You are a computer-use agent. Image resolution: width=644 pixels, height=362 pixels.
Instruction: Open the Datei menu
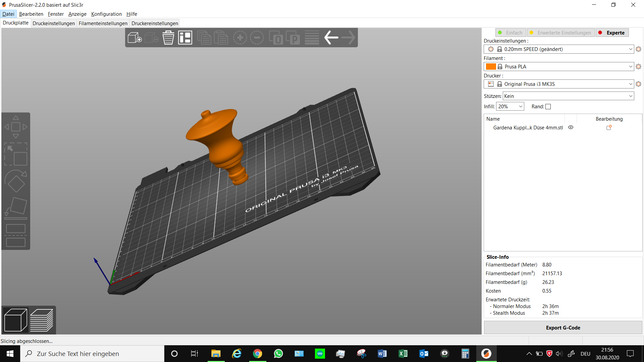pos(8,14)
